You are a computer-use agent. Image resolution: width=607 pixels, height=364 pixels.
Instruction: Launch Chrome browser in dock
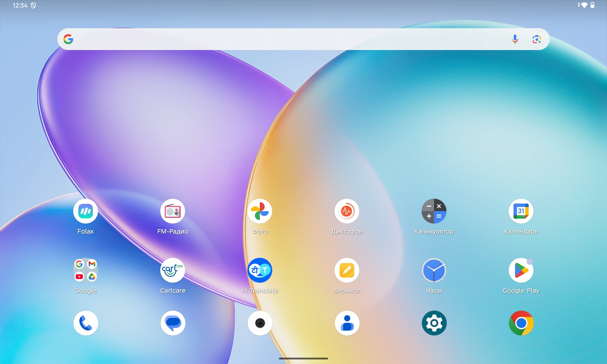tap(521, 323)
